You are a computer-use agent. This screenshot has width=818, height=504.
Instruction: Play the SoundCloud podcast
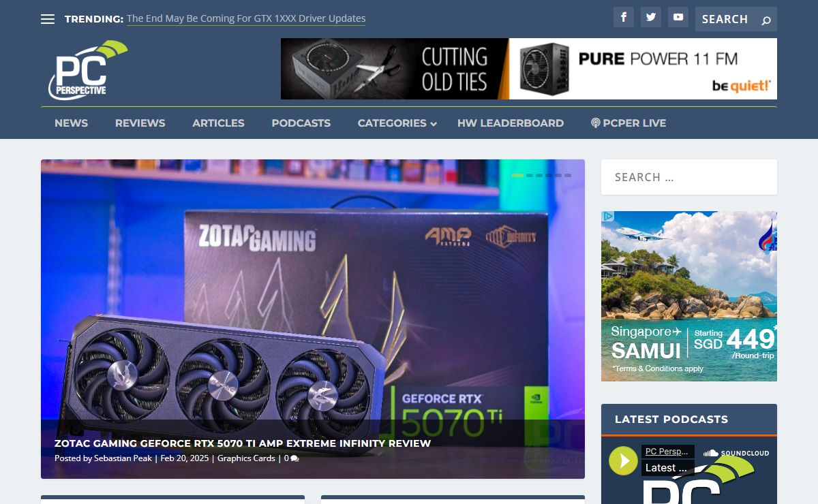623,460
